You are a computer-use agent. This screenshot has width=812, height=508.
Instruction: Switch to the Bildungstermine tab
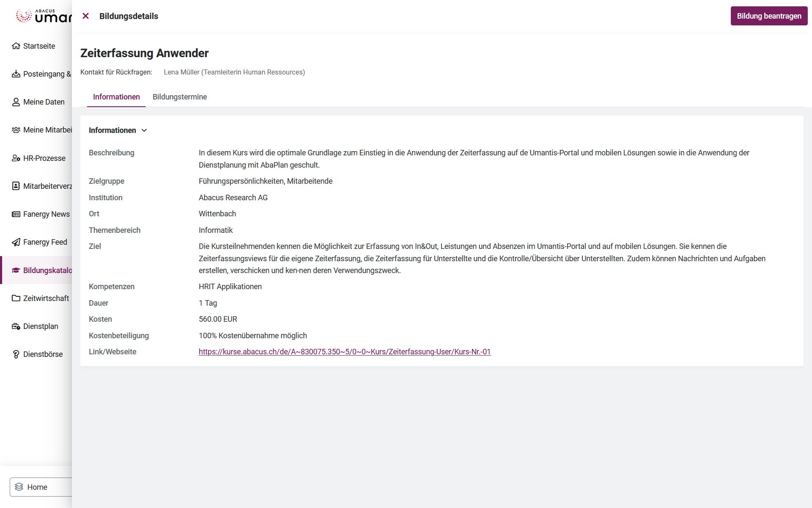point(180,97)
